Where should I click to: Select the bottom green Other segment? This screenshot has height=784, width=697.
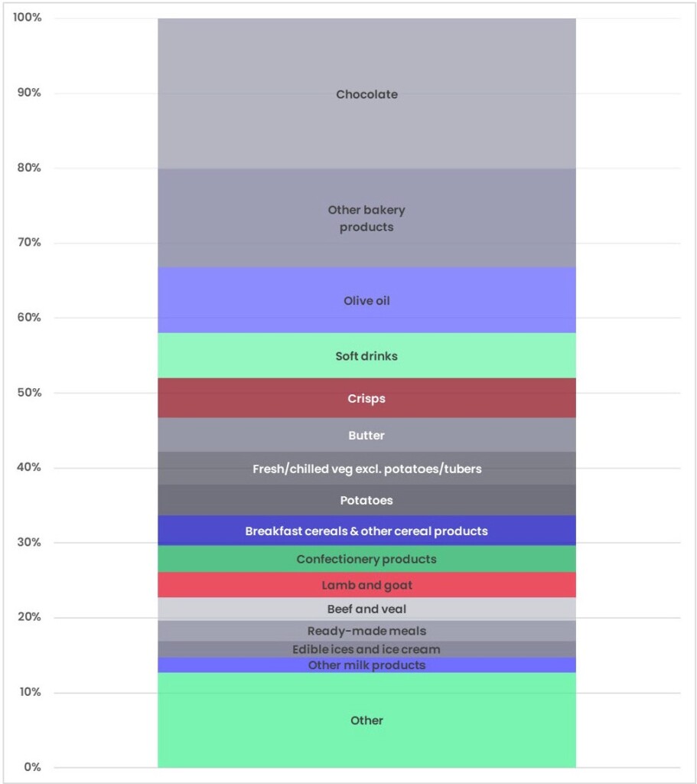pyautogui.click(x=366, y=720)
